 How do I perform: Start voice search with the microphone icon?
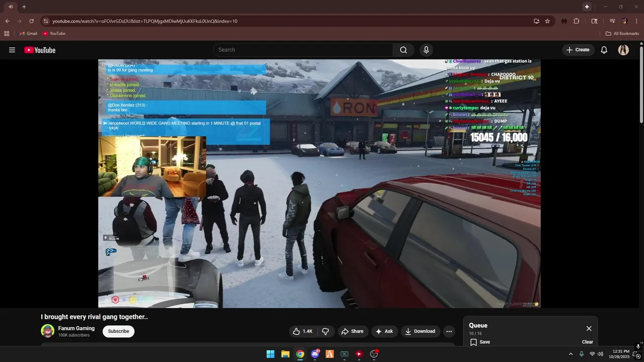pyautogui.click(x=426, y=50)
